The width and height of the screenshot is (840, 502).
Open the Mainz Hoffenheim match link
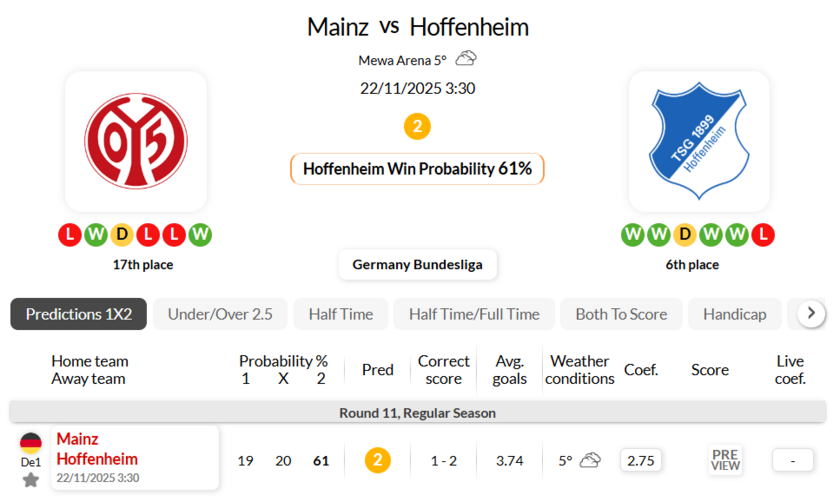(x=97, y=449)
